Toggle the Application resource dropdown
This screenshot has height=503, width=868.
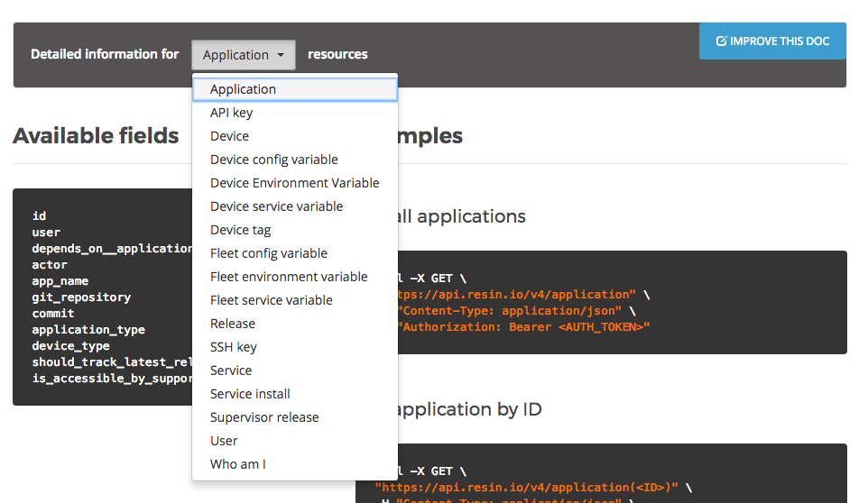tap(243, 55)
